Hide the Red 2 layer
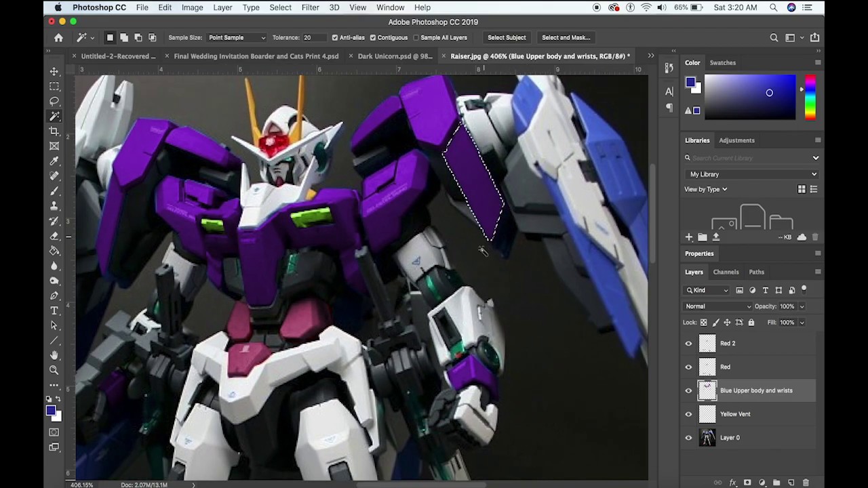The width and height of the screenshot is (868, 488). (x=688, y=344)
